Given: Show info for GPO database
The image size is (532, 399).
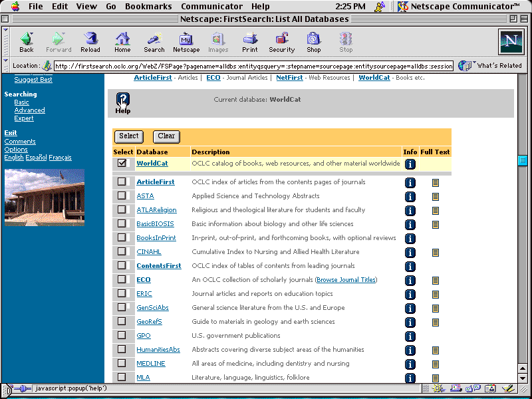Looking at the screenshot, I should point(410,336).
